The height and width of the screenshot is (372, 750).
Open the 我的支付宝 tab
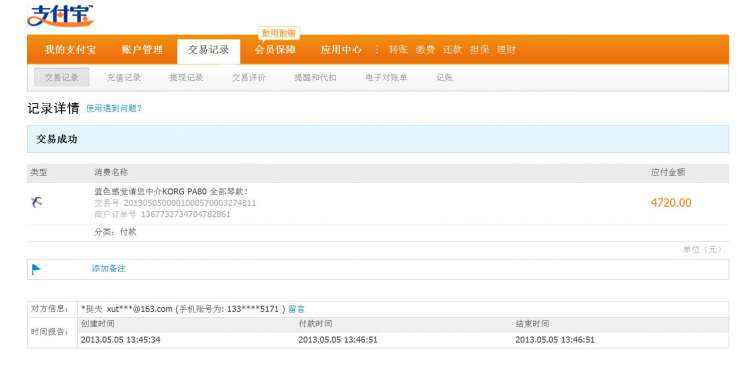[70, 50]
